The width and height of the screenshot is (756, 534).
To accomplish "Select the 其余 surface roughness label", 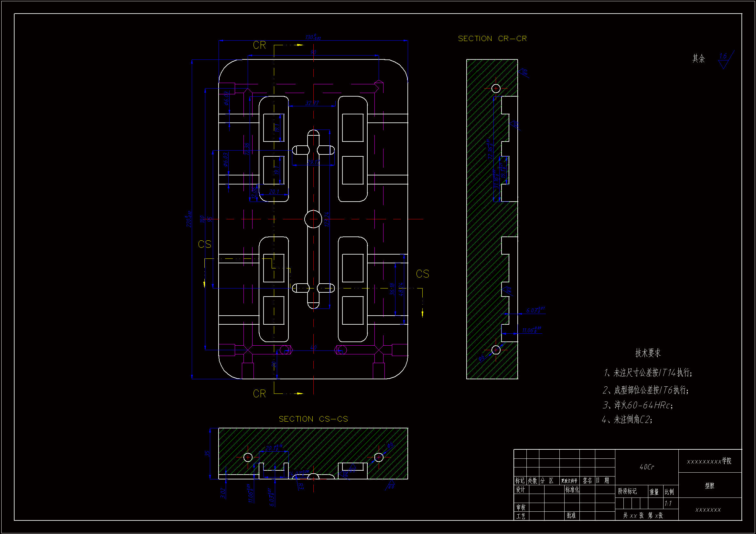I will 698,58.
